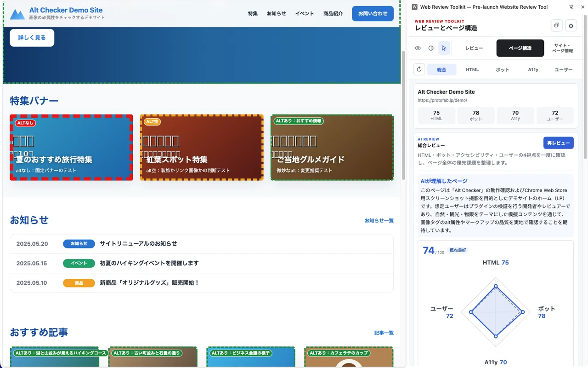Open the A11y sub-tab
The width and height of the screenshot is (588, 368).
coord(533,69)
